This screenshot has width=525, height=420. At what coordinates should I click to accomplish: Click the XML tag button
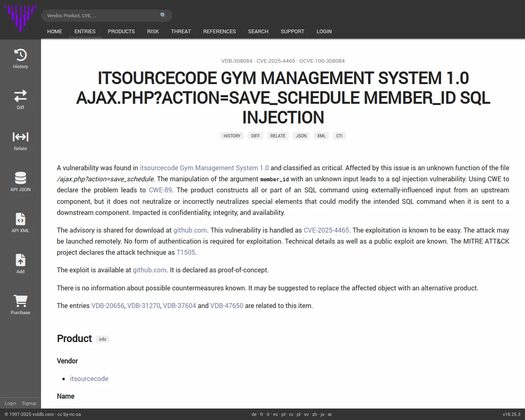pos(322,136)
